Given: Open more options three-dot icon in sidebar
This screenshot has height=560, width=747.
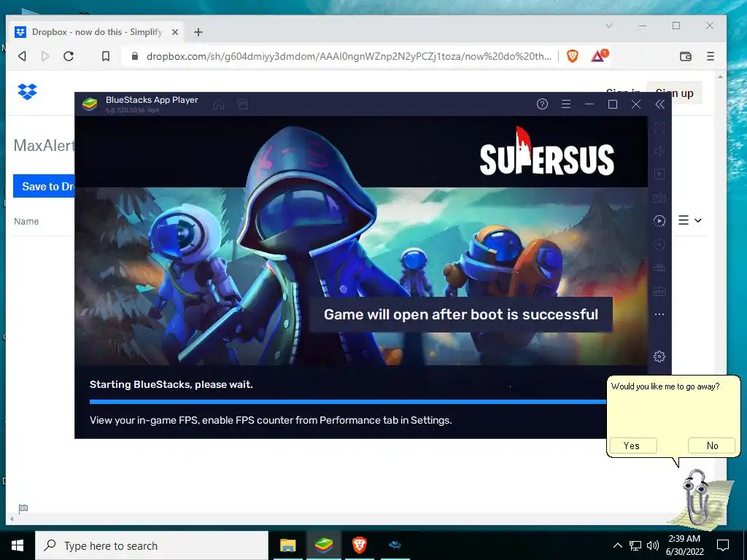Looking at the screenshot, I should [x=659, y=314].
